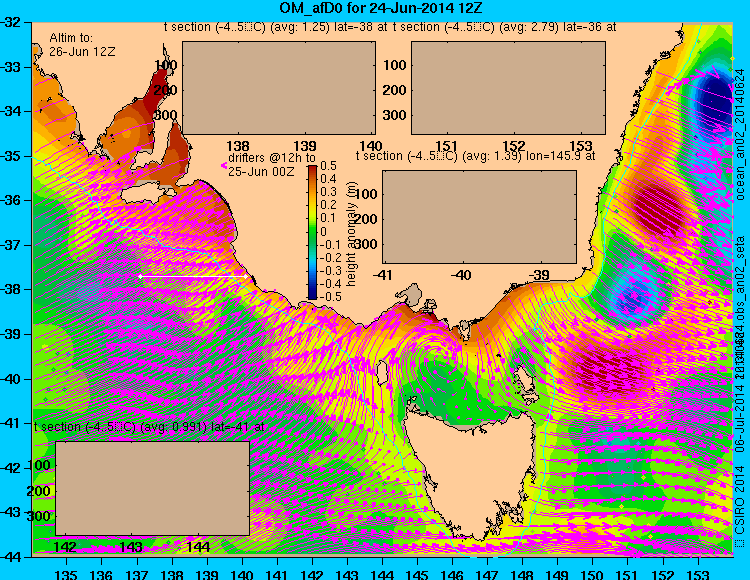Click latitude tick label -43 on left axis
Viewport: 750px width, 580px height.
tap(11, 512)
